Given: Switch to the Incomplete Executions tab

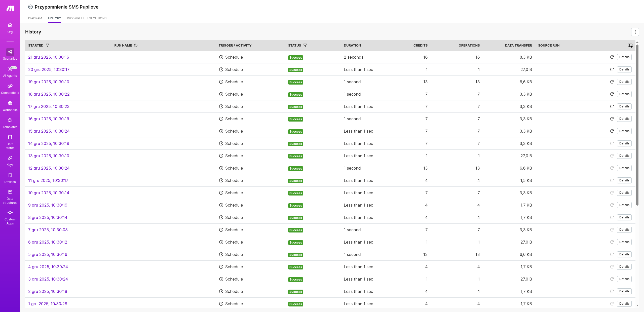Looking at the screenshot, I should [x=87, y=18].
